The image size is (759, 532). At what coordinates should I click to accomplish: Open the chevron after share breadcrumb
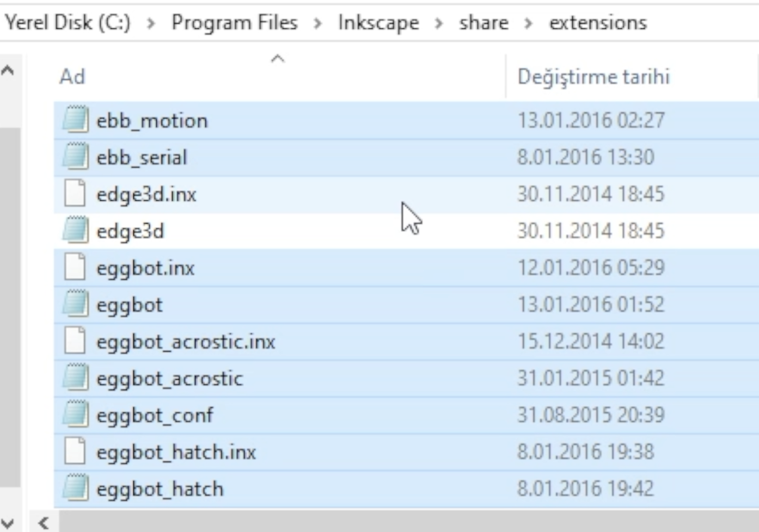click(x=528, y=23)
